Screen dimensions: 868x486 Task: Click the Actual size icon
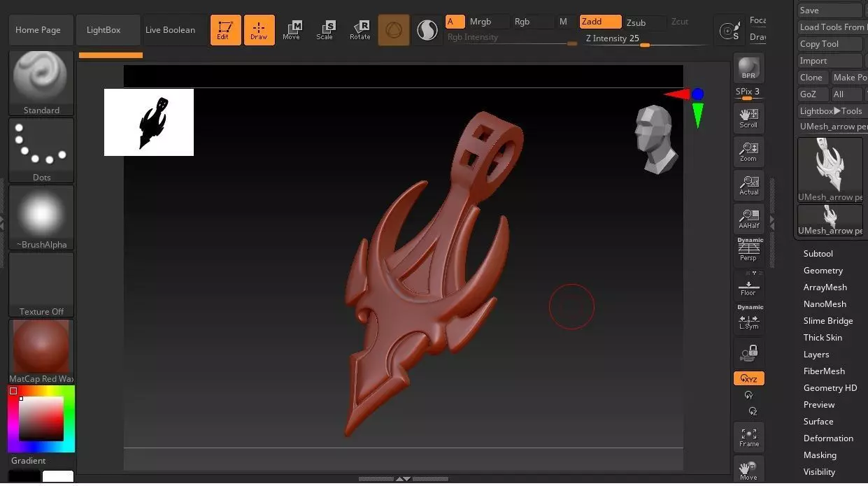[748, 185]
